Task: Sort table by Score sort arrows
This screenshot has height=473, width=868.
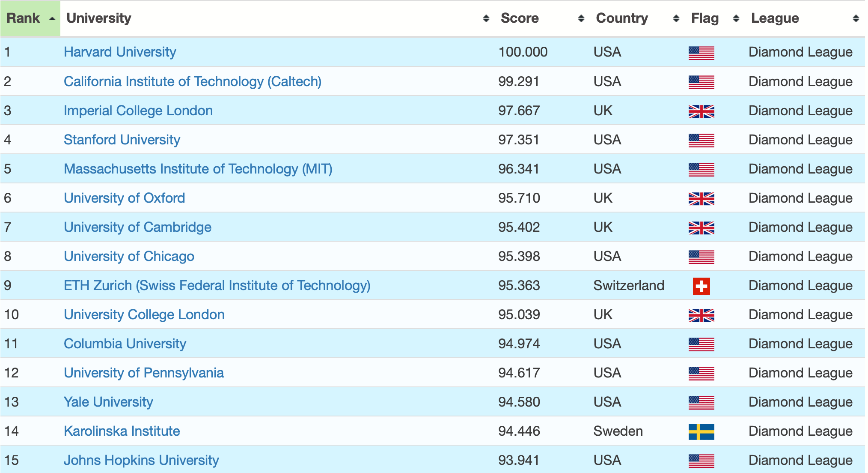Action: 581,18
